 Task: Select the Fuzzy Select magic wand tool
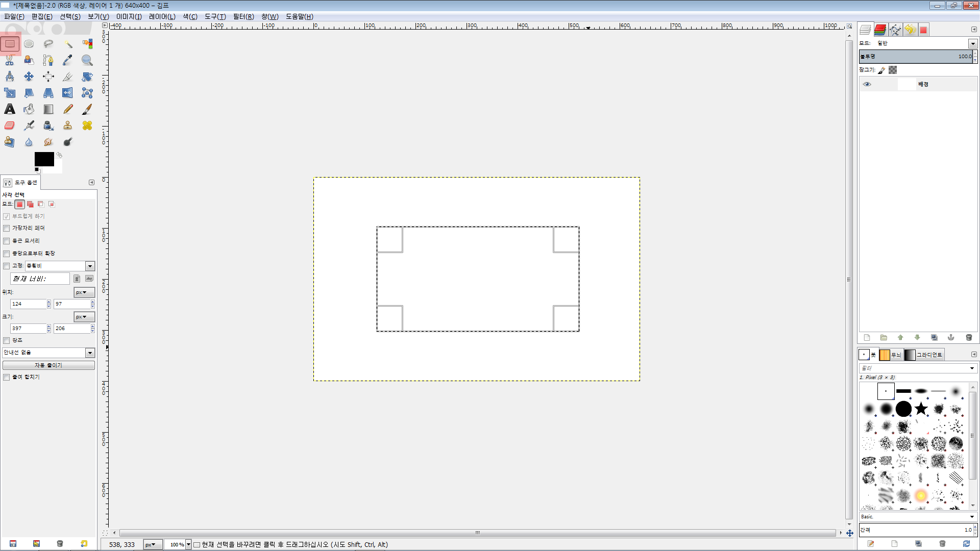coord(68,44)
